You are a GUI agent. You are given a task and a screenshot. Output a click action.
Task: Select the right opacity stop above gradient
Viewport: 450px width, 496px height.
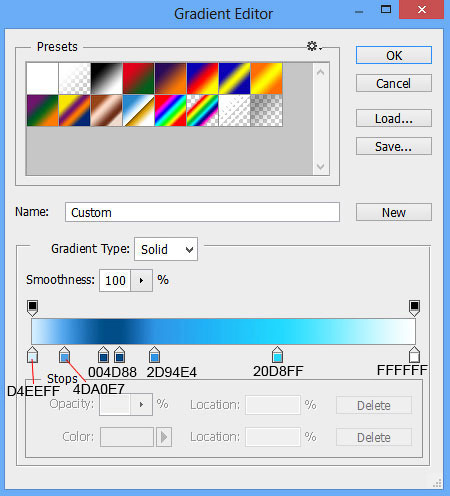[x=414, y=308]
